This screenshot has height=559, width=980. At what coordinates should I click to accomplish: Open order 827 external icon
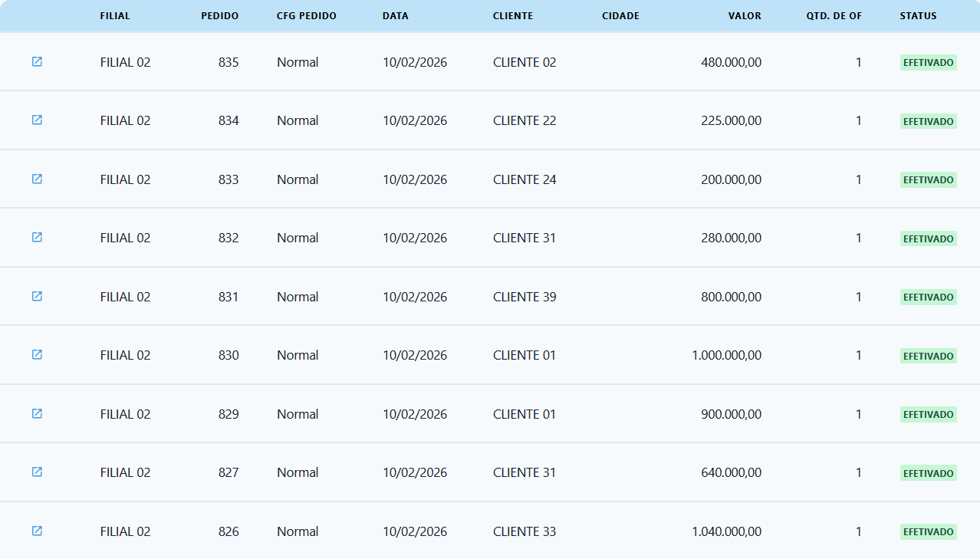coord(37,472)
